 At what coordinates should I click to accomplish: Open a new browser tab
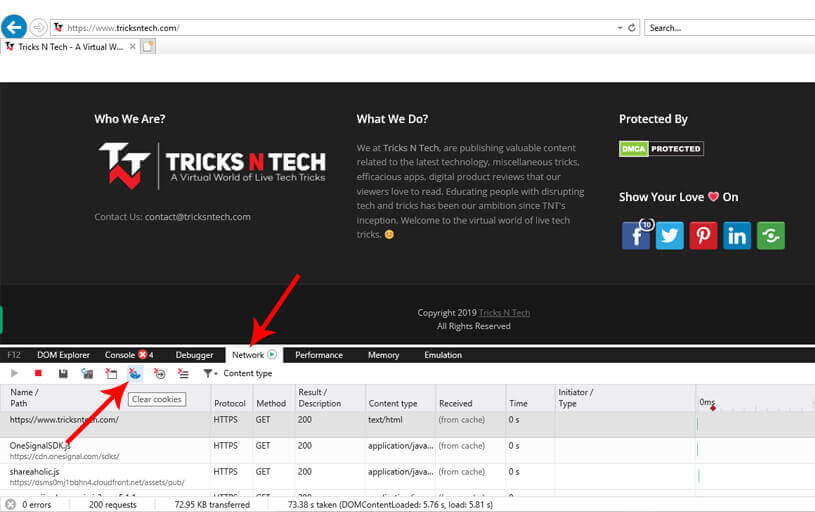(148, 46)
